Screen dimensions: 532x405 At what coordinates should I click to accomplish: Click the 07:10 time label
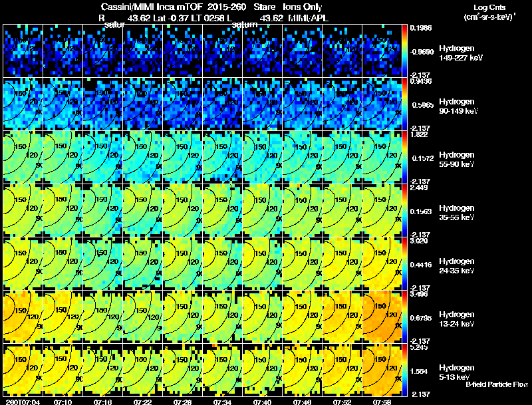pos(63,402)
